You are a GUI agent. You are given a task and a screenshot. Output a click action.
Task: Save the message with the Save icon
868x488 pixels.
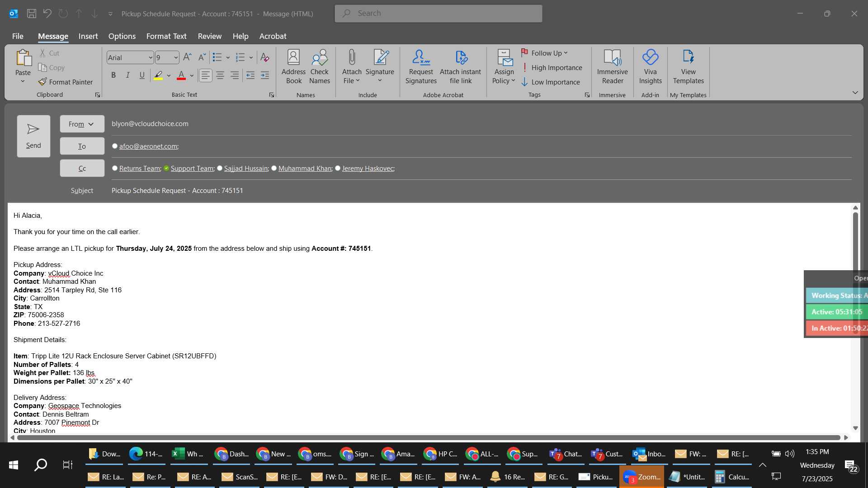(x=31, y=14)
